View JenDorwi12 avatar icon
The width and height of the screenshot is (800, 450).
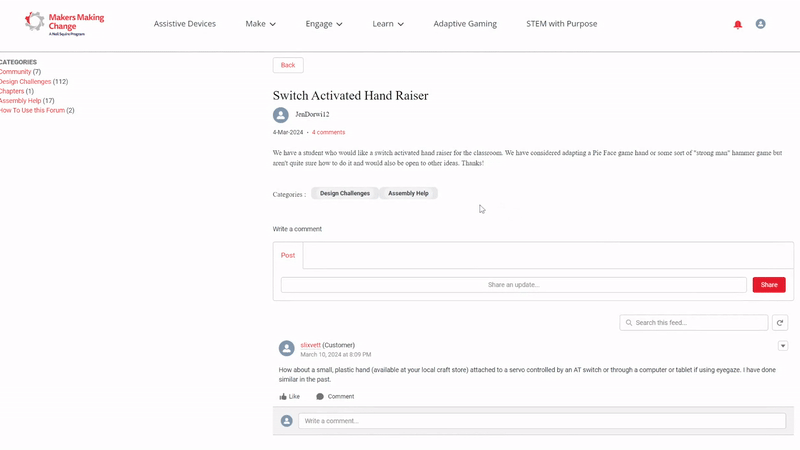(281, 115)
